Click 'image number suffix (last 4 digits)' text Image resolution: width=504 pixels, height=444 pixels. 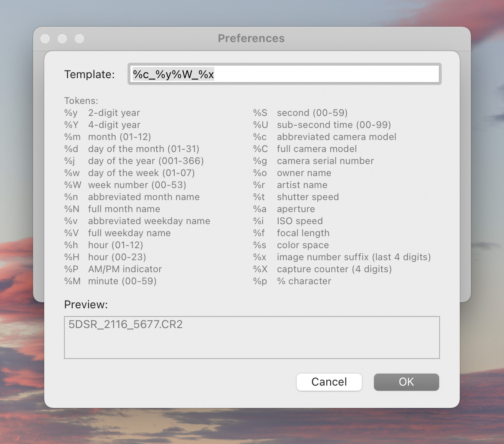pos(354,257)
